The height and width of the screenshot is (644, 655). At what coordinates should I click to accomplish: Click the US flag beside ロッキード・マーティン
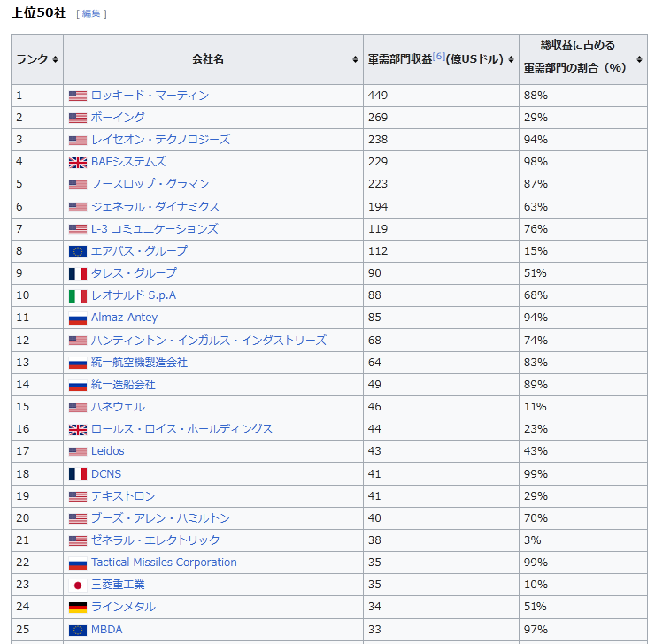tap(78, 96)
